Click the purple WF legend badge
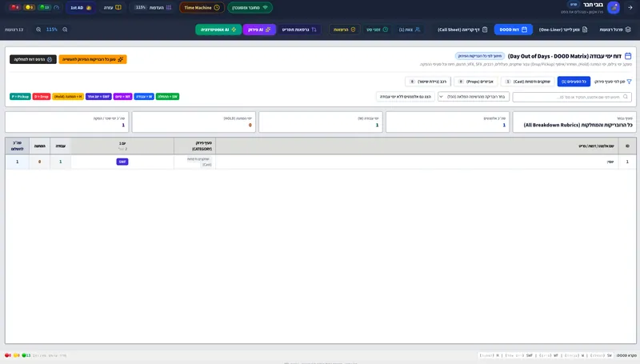Viewport: 640px width, 364px height. click(123, 97)
